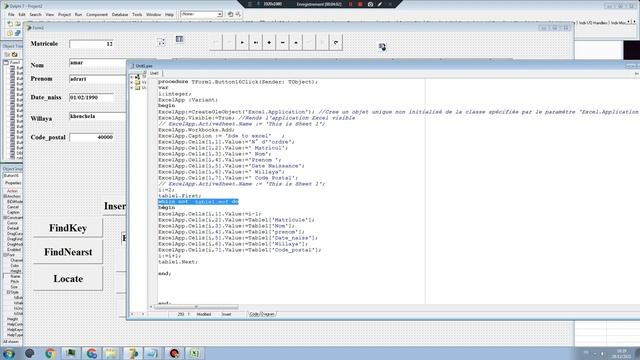The width and height of the screenshot is (640, 360).
Task: Click the set debug desktop icon
Action: point(238,14)
